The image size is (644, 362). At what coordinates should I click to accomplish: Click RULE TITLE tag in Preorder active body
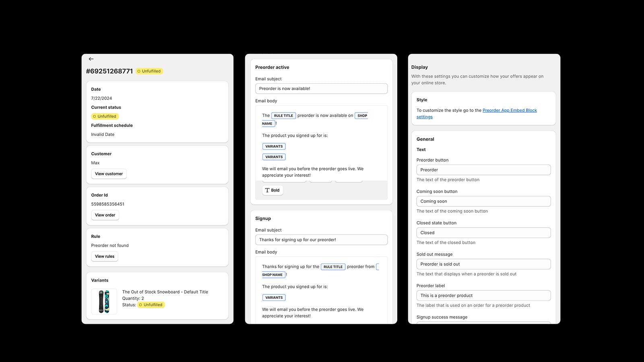click(x=283, y=116)
